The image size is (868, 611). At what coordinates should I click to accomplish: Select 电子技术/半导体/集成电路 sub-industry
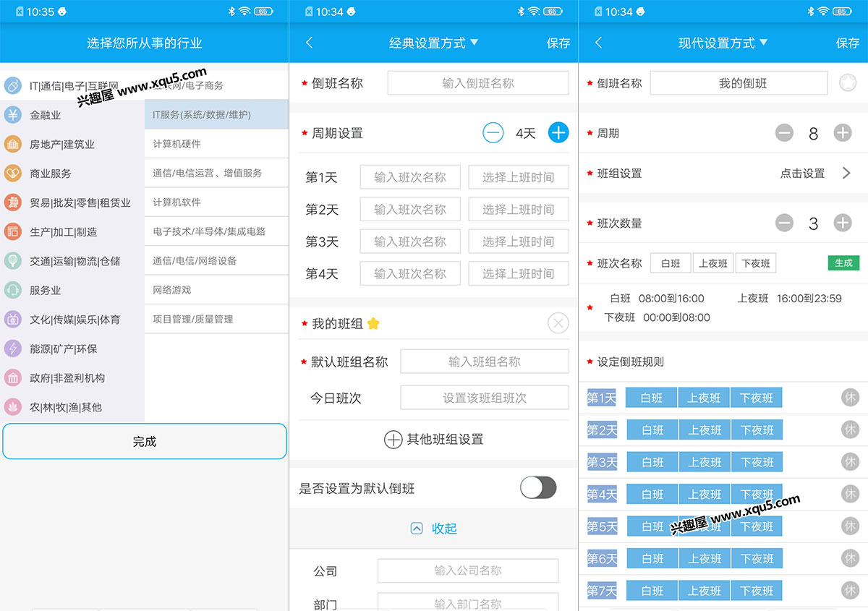coord(217,231)
